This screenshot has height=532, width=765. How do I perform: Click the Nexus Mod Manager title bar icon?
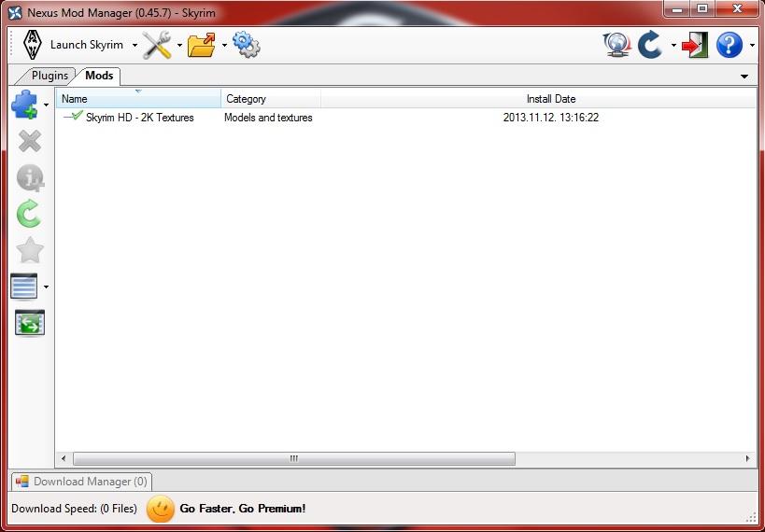coord(15,13)
